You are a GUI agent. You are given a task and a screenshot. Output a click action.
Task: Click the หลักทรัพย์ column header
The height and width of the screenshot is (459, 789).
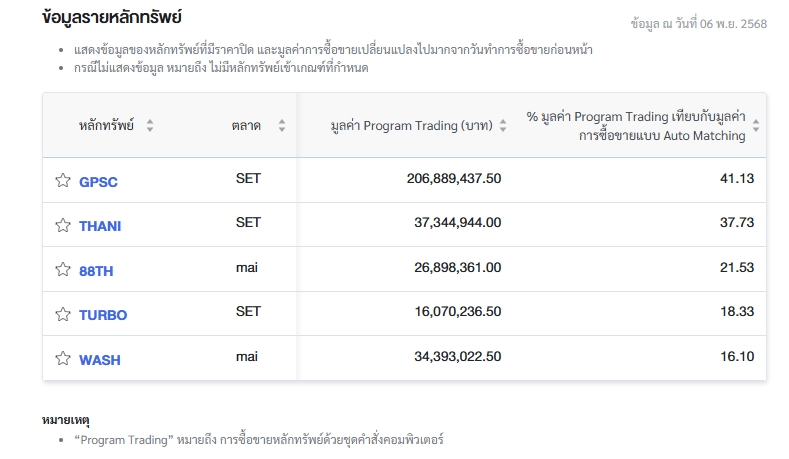point(108,126)
